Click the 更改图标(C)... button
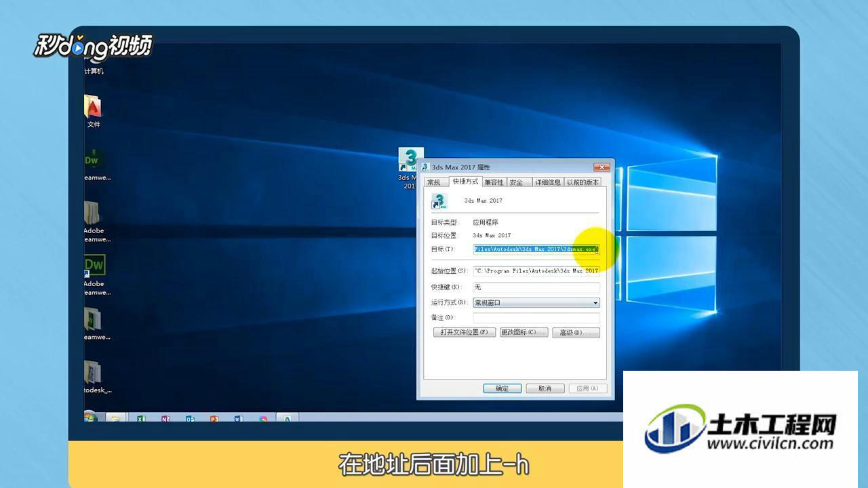868x488 pixels. pos(524,332)
